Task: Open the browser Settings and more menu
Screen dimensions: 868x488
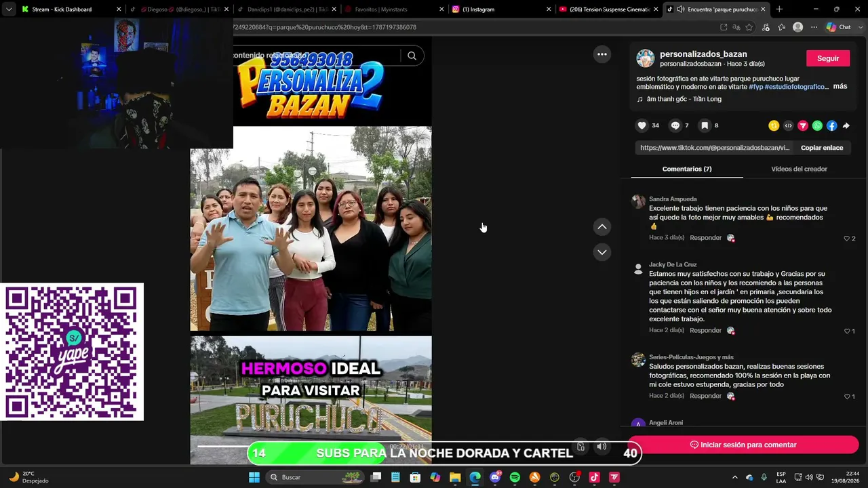Action: (814, 27)
